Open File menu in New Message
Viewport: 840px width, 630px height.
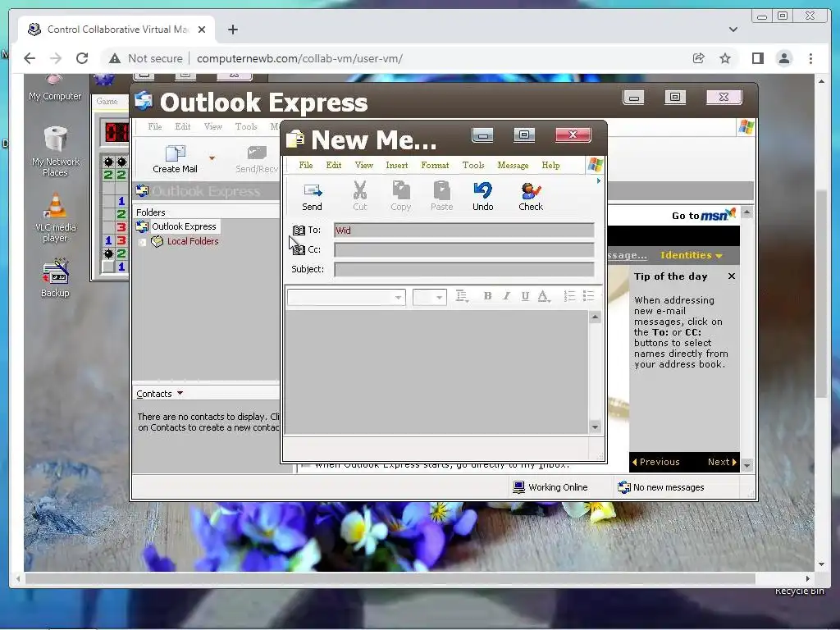click(x=306, y=165)
